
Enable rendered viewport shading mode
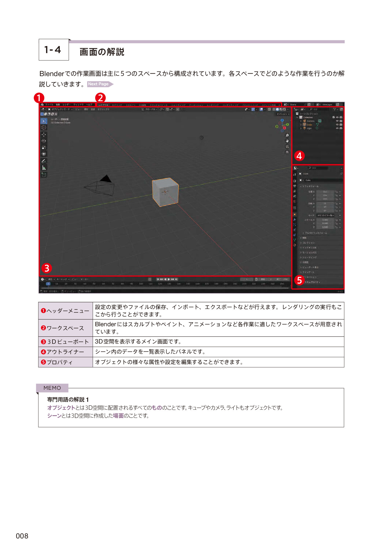point(284,109)
